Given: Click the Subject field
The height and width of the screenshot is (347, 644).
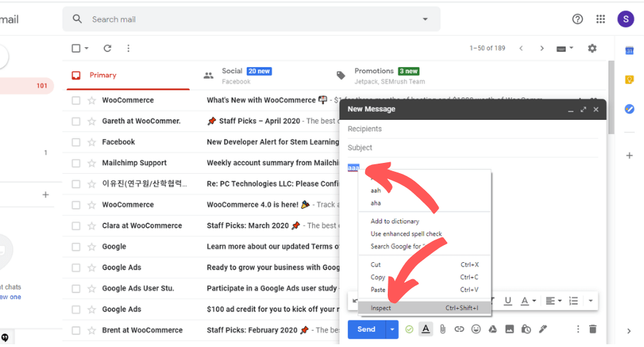Looking at the screenshot, I should pyautogui.click(x=472, y=148).
